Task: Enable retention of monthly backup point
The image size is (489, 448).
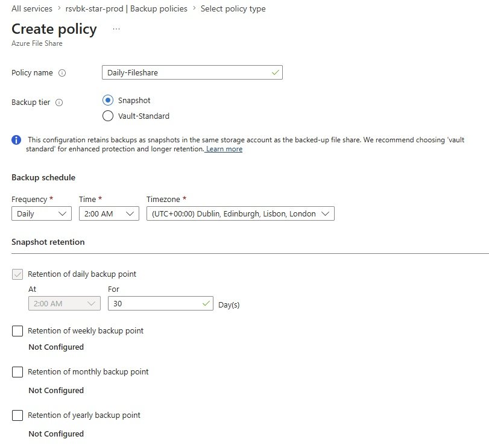Action: [x=17, y=372]
